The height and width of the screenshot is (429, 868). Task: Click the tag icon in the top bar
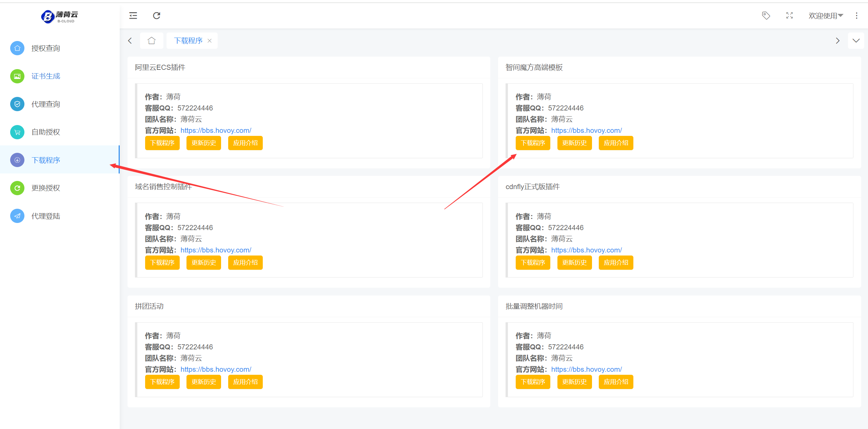tap(766, 16)
